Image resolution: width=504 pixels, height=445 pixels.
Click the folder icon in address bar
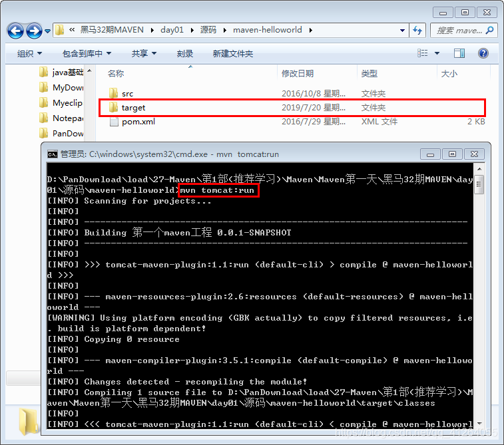(59, 30)
